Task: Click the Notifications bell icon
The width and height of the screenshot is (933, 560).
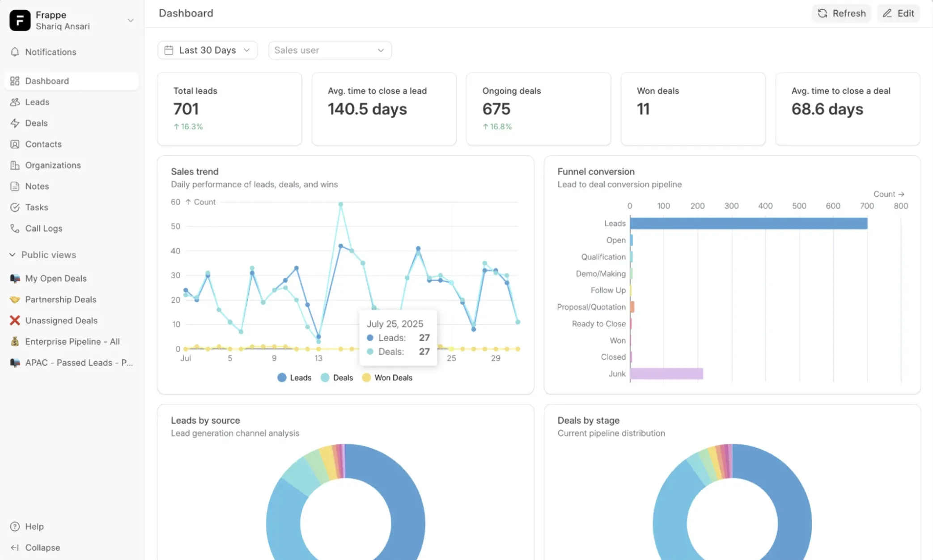Action: (x=15, y=52)
